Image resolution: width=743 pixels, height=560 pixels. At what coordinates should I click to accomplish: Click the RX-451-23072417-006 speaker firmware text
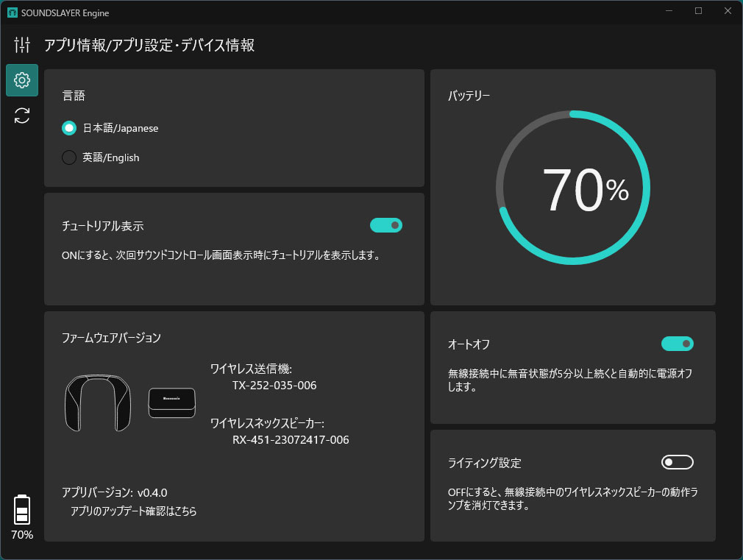[291, 440]
